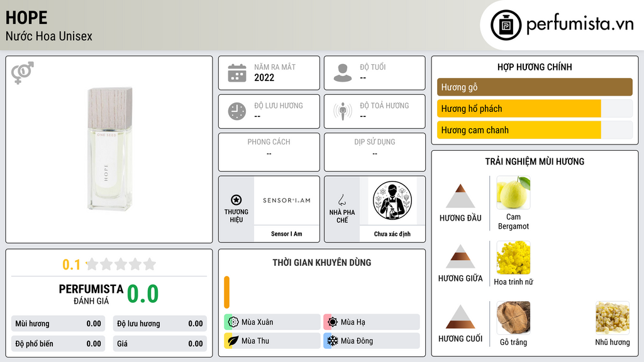Click the person icon beside Độ Tuổi

(x=343, y=73)
